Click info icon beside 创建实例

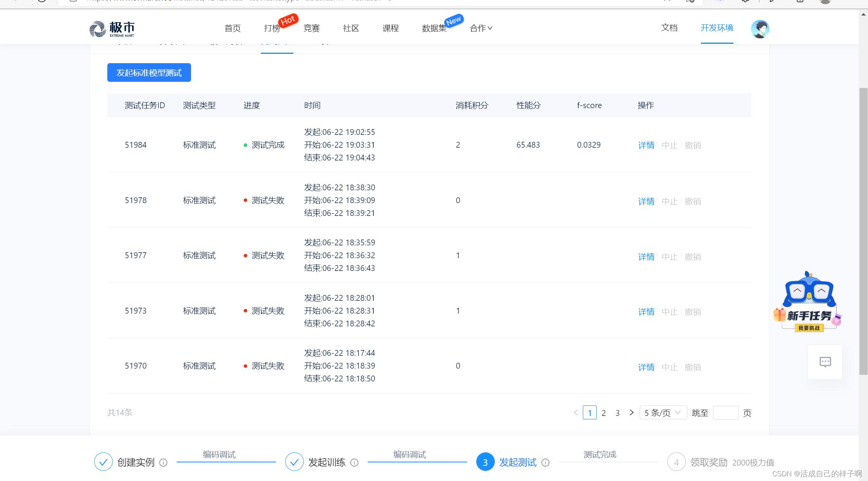164,462
